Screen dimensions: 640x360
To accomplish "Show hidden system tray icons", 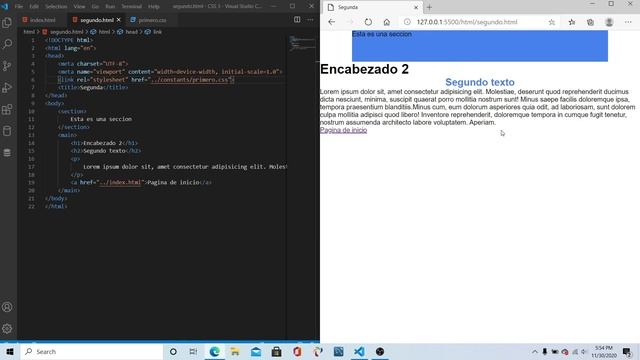I will coord(534,351).
